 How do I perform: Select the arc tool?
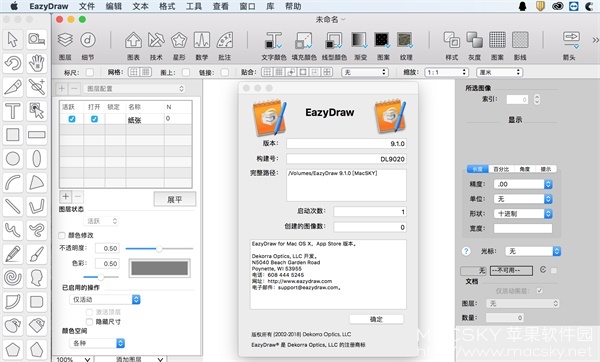pyautogui.click(x=13, y=183)
